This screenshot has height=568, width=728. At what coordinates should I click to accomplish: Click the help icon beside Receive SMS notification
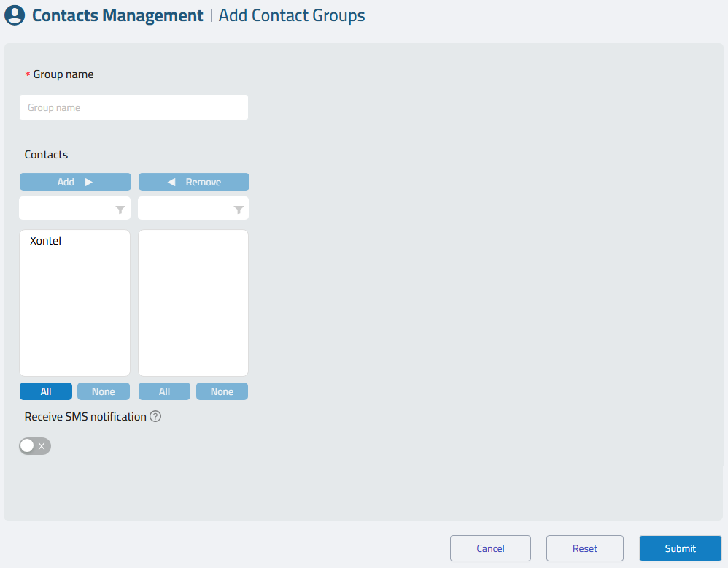coord(155,416)
